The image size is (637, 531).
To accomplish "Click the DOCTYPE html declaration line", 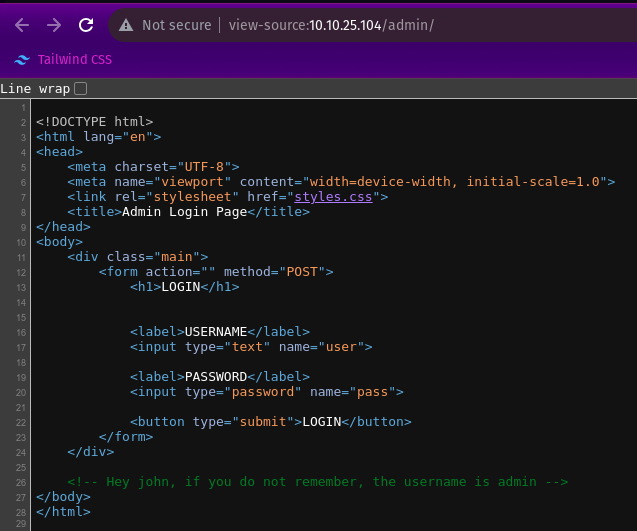I will [x=94, y=122].
